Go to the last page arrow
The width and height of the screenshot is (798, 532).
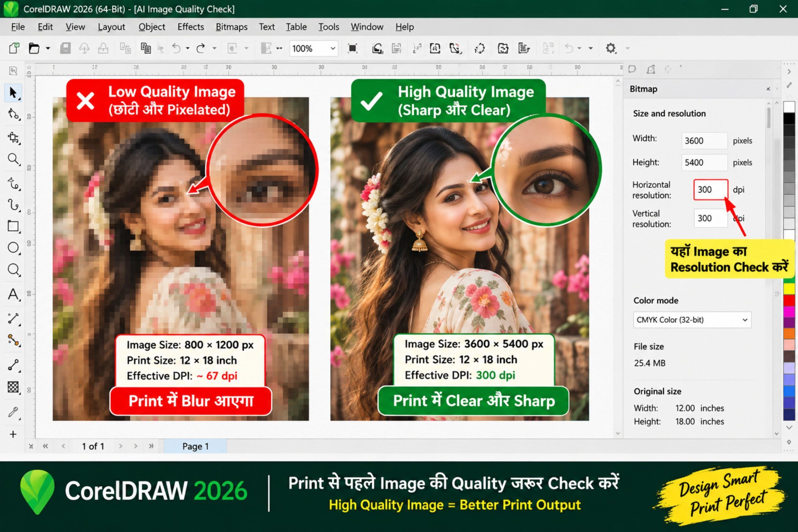[151, 446]
